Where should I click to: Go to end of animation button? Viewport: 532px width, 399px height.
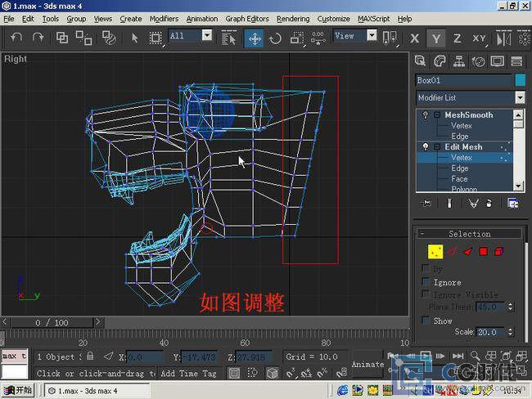pyautogui.click(x=458, y=356)
